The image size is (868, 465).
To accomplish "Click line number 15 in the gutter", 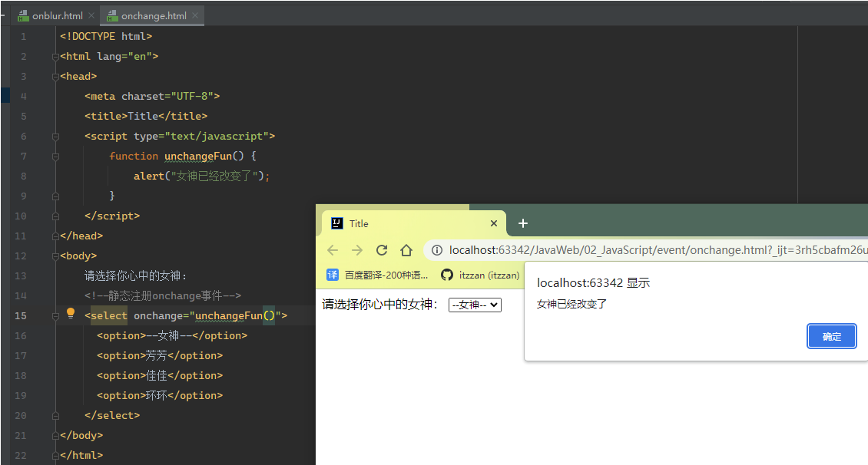I will point(21,315).
